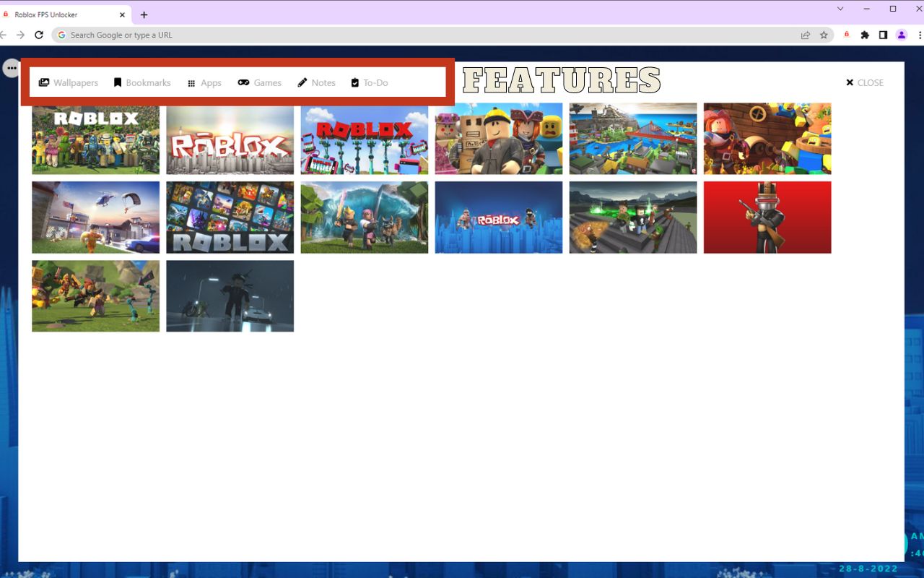
Task: Go to the Games tab
Action: [x=260, y=82]
